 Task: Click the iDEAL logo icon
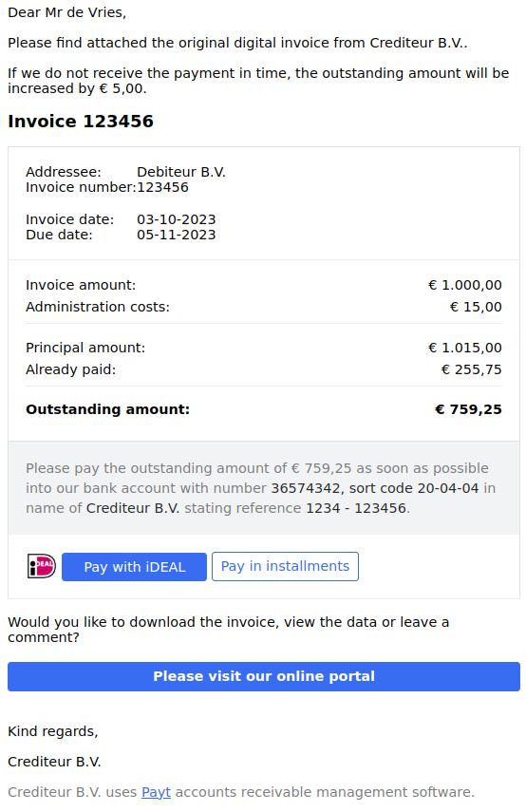coord(42,566)
